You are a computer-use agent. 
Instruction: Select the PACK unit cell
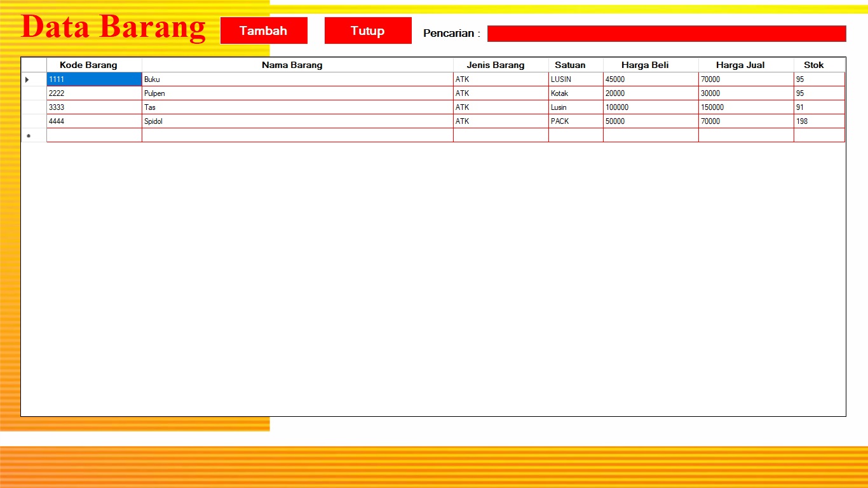click(x=576, y=121)
